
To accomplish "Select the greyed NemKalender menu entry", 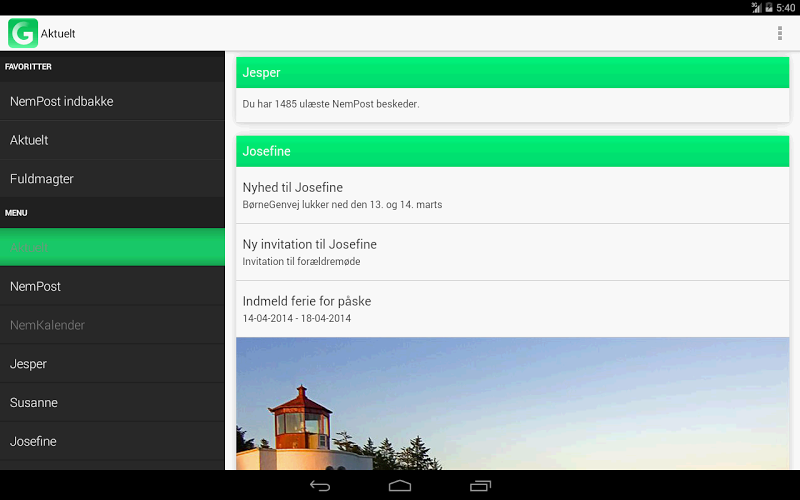I will coord(112,325).
